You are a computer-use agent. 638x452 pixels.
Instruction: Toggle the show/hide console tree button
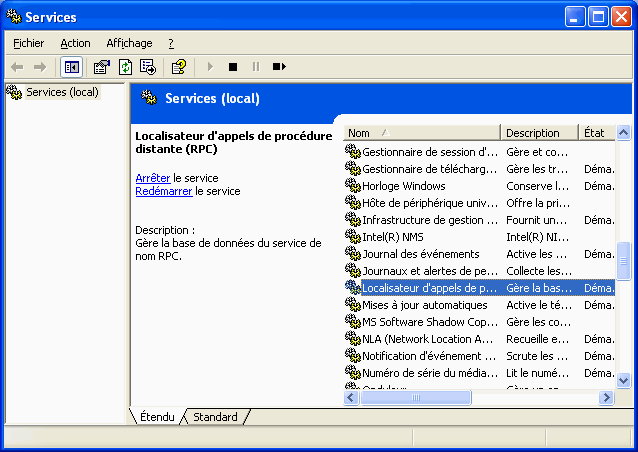[x=72, y=67]
